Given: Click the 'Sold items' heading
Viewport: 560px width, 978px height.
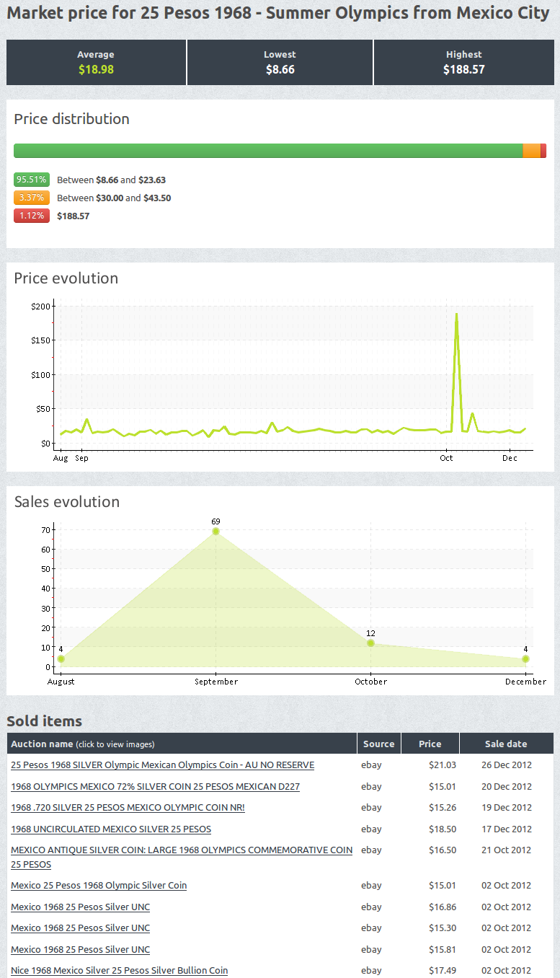Looking at the screenshot, I should pos(45,721).
